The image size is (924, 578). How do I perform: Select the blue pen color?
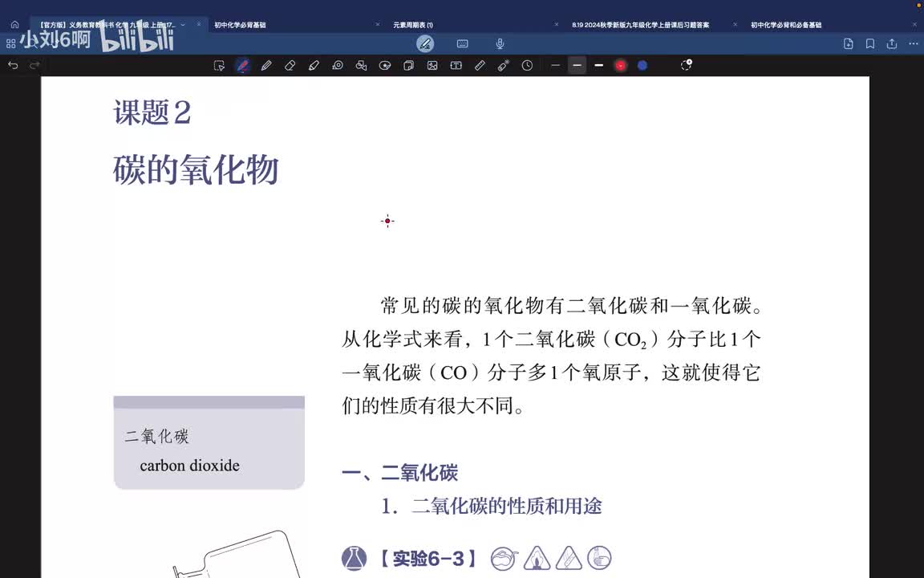(642, 66)
